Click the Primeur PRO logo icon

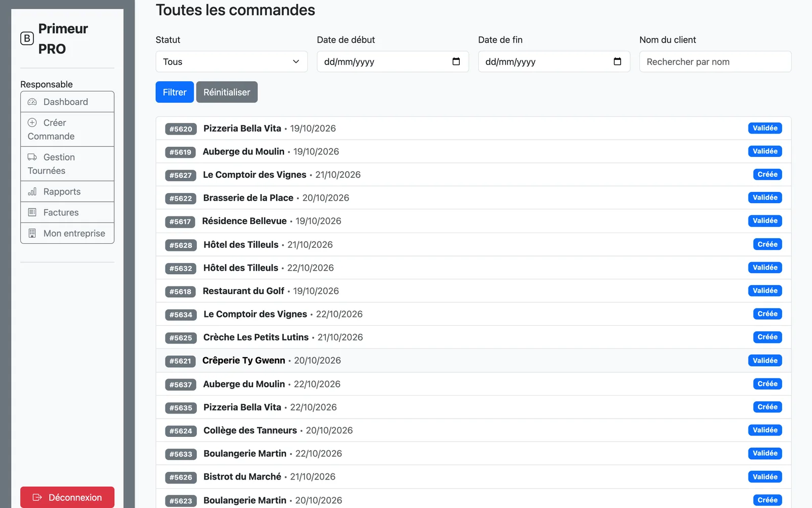tap(27, 39)
